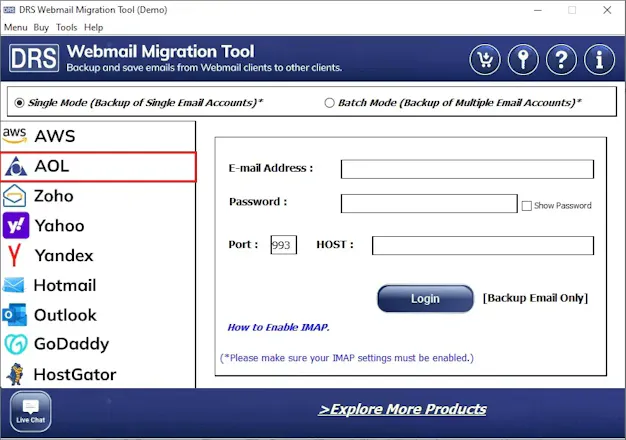This screenshot has width=626, height=440.
Task: Open How to Enable IMAP link
Action: (x=278, y=327)
